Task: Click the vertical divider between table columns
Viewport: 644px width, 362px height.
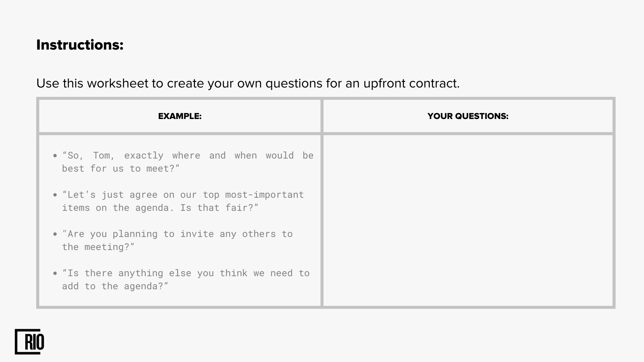Action: [x=322, y=203]
